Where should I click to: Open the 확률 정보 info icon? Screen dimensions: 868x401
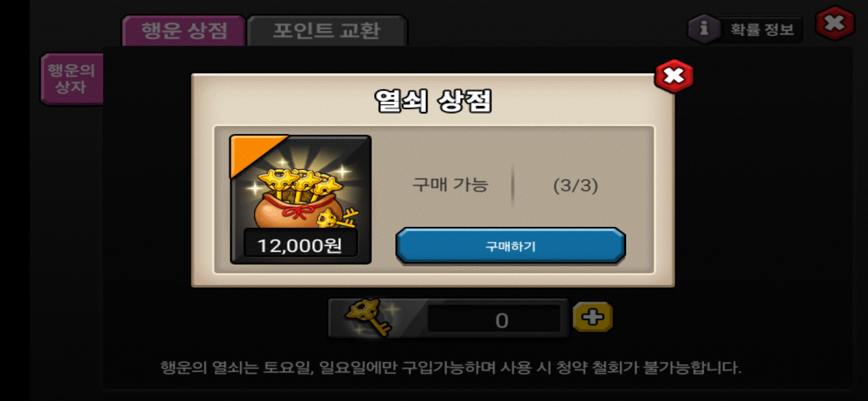(x=704, y=29)
